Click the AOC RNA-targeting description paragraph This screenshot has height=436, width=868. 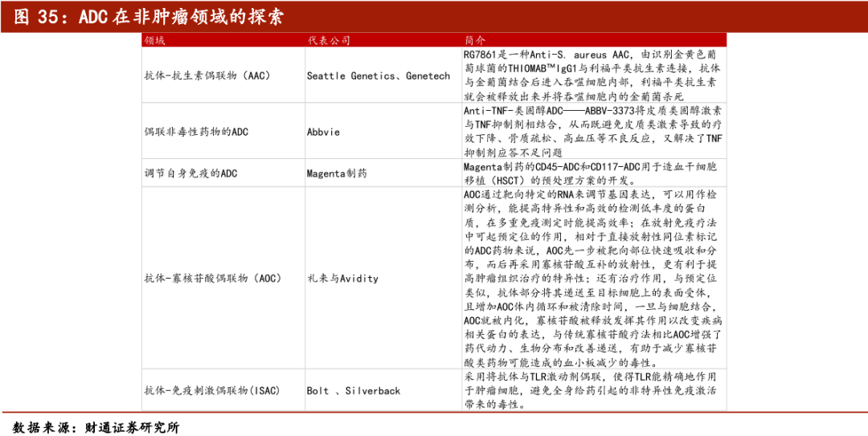tap(593, 279)
